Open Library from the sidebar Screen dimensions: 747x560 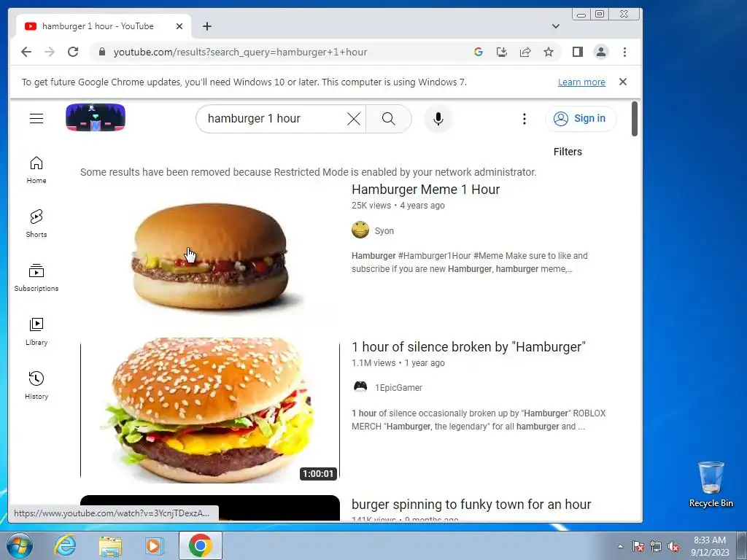[x=36, y=332]
